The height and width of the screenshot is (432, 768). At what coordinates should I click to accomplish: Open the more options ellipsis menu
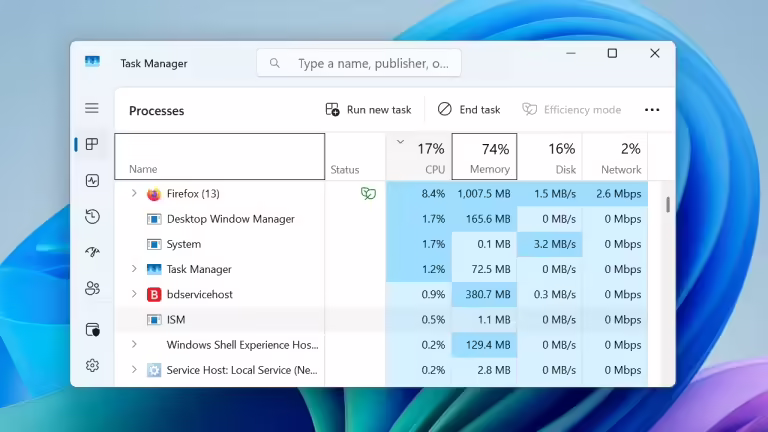[x=652, y=110]
